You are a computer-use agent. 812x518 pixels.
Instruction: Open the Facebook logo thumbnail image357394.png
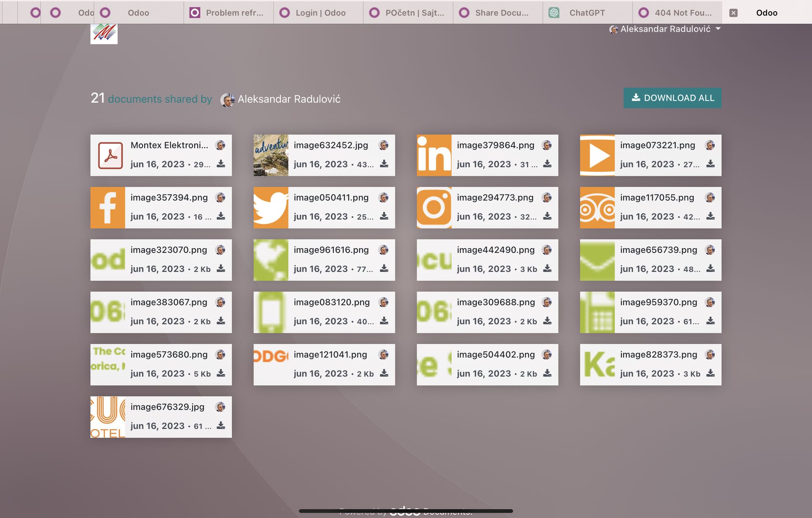point(107,208)
